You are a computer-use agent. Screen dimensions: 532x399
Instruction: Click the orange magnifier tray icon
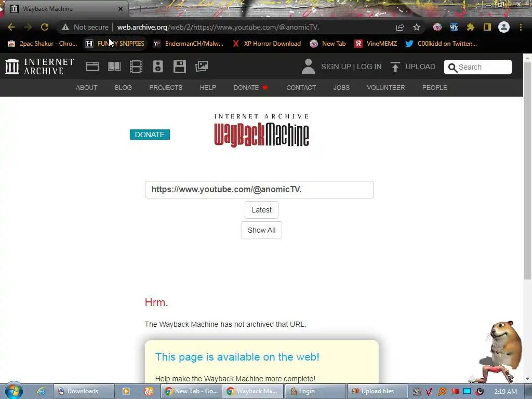(x=442, y=392)
